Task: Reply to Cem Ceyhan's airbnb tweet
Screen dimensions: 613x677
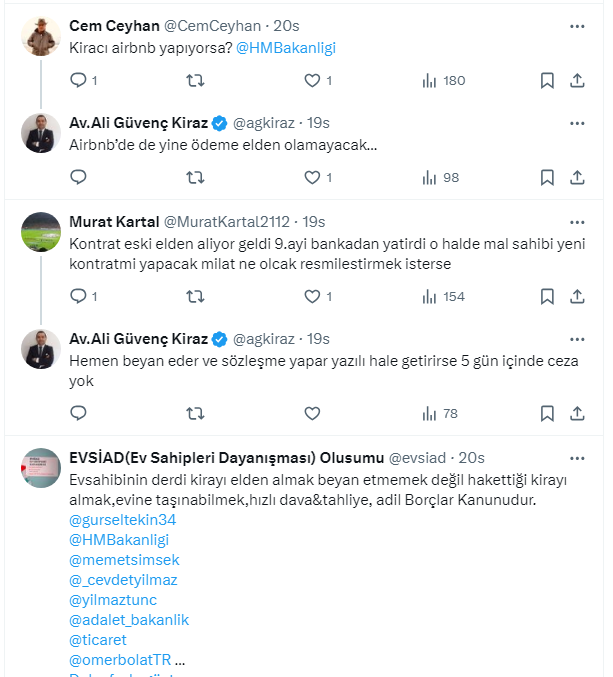Action: (79, 80)
